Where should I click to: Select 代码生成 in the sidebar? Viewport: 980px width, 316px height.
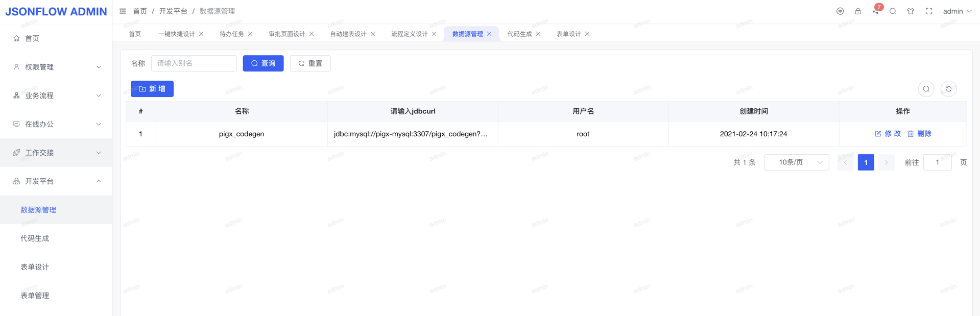[x=35, y=238]
